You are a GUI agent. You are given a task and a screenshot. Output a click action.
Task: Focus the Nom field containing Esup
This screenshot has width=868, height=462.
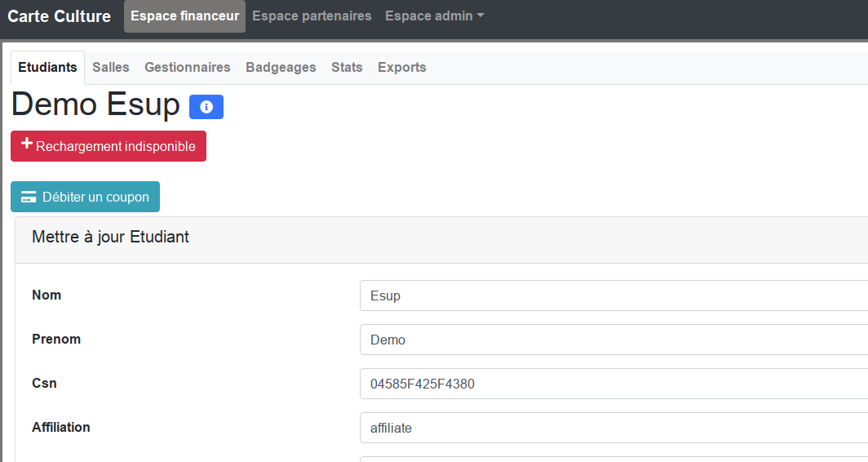[x=612, y=295]
